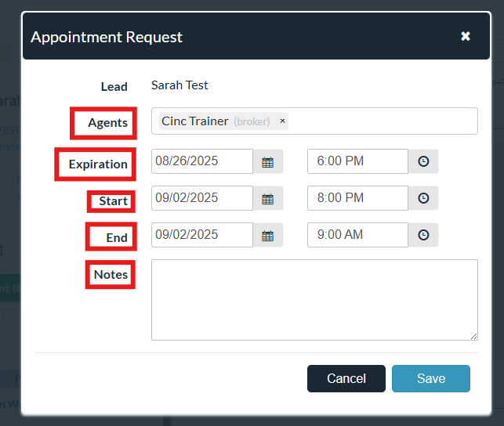The height and width of the screenshot is (426, 504).
Task: Click the Expiration time field 6:00 PM
Action: click(357, 161)
